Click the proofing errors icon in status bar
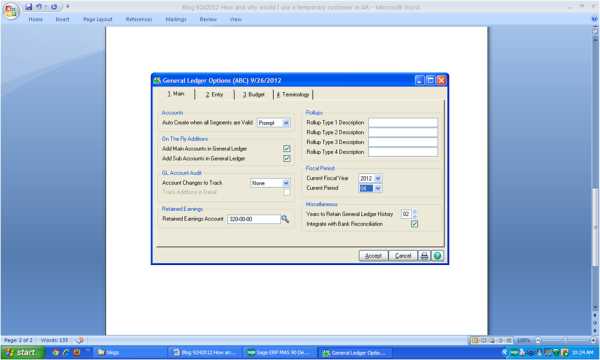600x360 pixels. pos(80,340)
